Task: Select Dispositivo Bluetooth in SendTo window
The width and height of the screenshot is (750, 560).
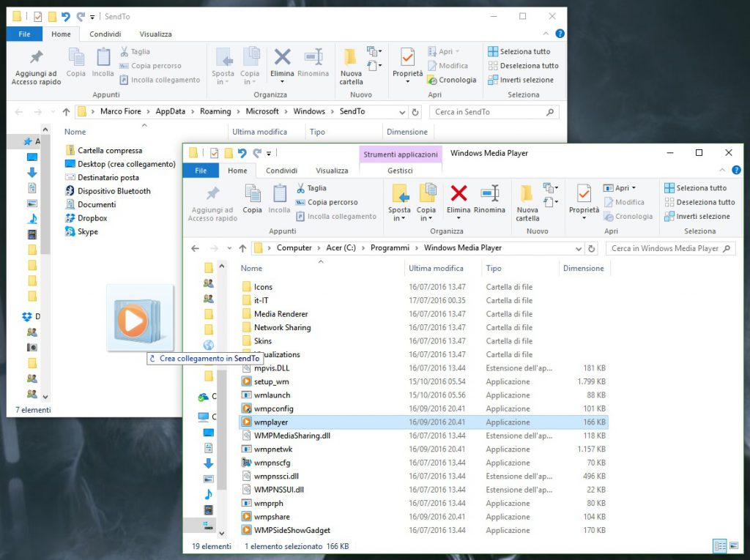Action: 108,191
